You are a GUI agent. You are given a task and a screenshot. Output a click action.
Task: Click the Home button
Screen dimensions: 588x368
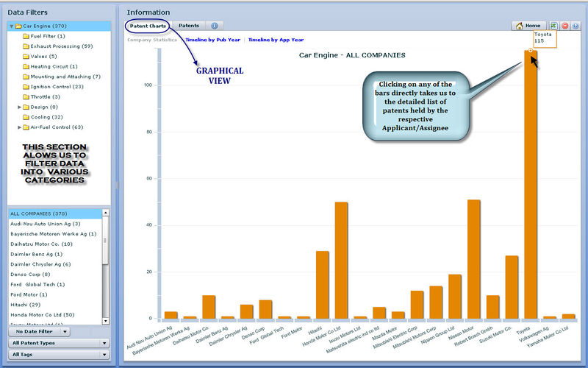point(529,26)
